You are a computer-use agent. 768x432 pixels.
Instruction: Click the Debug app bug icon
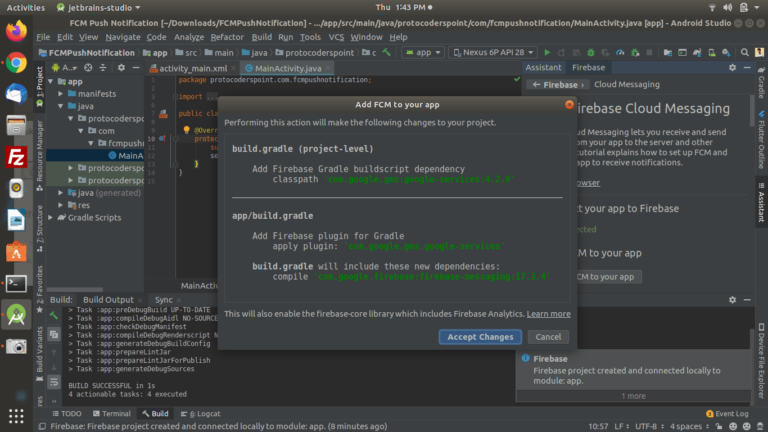(x=591, y=52)
